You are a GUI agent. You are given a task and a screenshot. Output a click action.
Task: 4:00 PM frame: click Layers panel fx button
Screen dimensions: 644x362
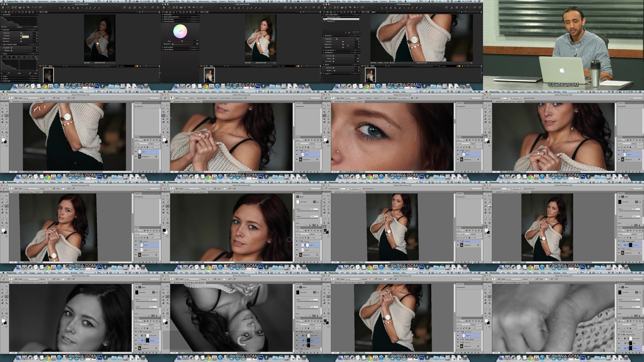(x=140, y=353)
